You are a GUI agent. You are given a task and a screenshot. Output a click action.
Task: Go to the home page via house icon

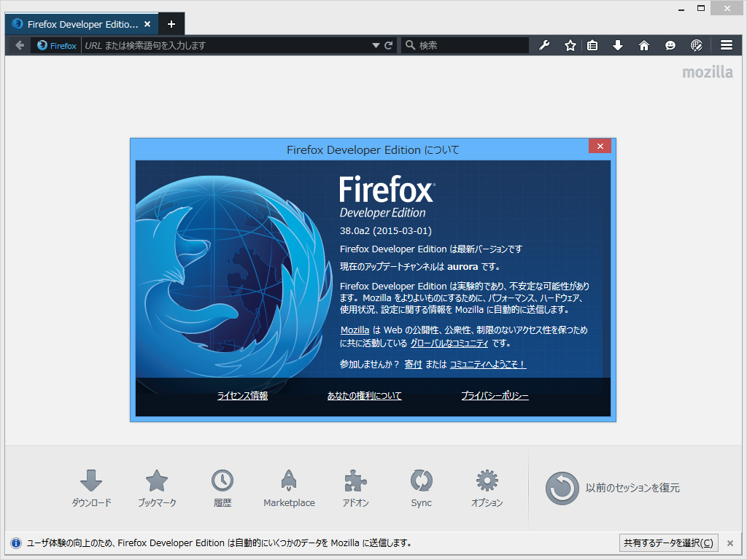pyautogui.click(x=644, y=45)
